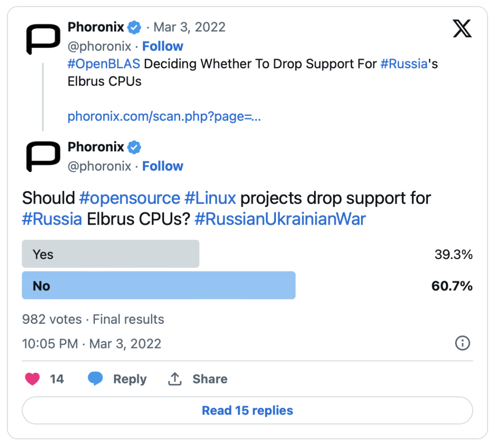Open the #OpenBLAS hashtag

coord(104,64)
